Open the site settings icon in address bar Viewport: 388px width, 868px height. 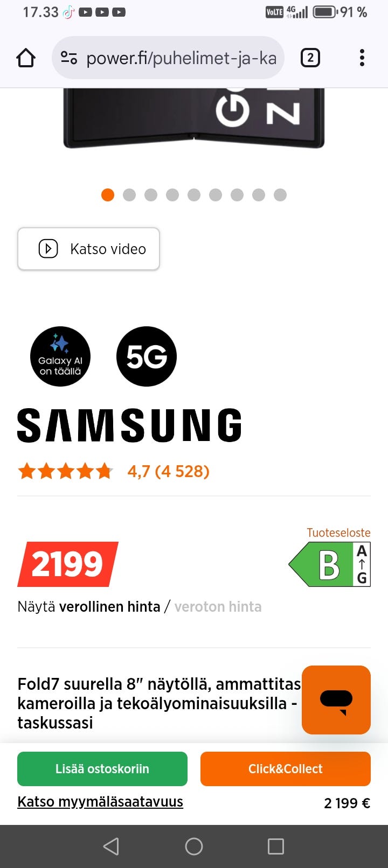point(69,58)
